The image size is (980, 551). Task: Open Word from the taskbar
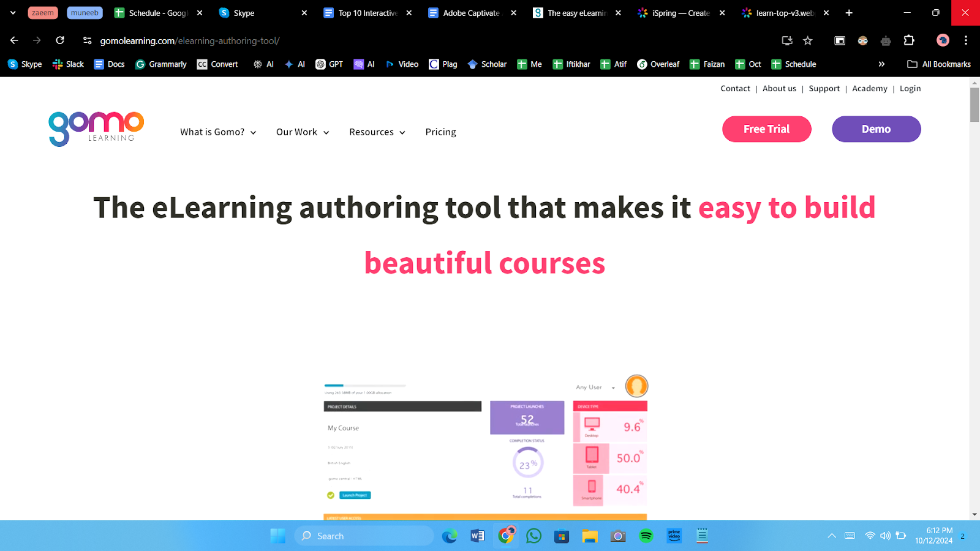pyautogui.click(x=478, y=536)
